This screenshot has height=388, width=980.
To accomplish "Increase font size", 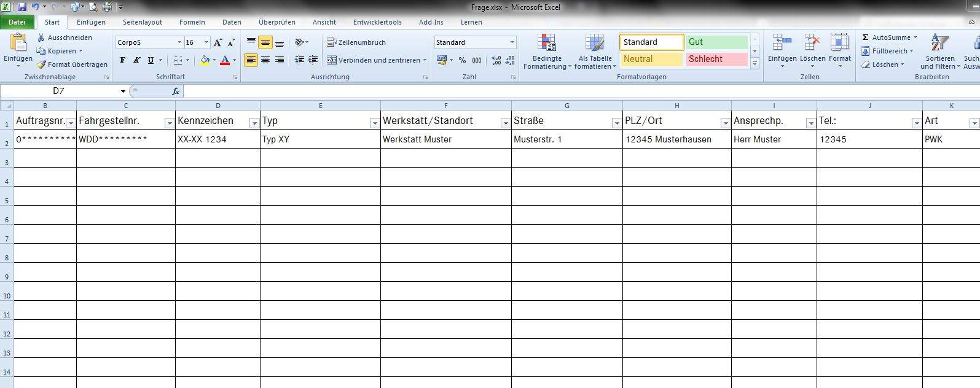I will (218, 42).
